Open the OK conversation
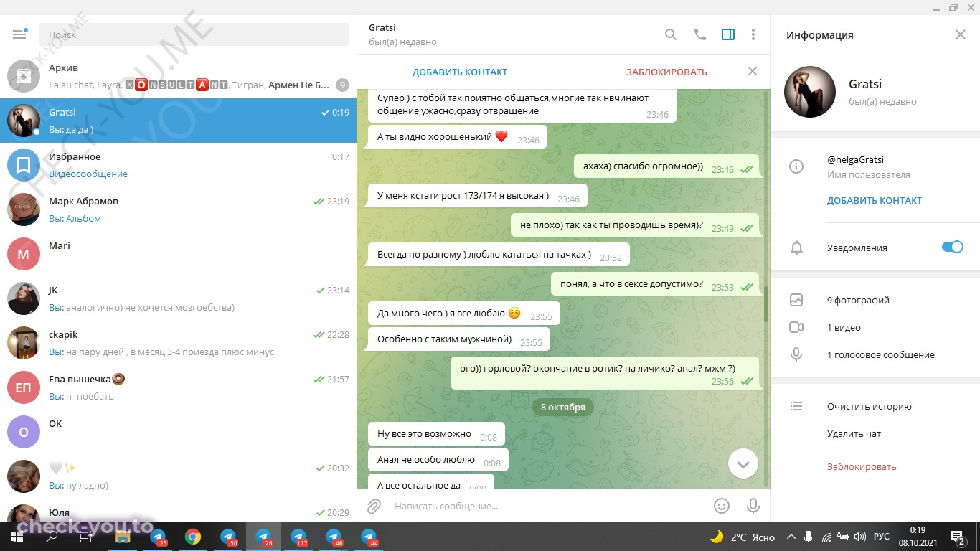The width and height of the screenshot is (980, 551). [178, 432]
